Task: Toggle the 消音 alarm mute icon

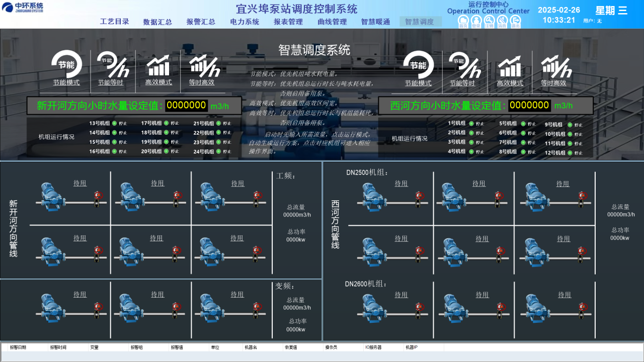Action: point(502,21)
